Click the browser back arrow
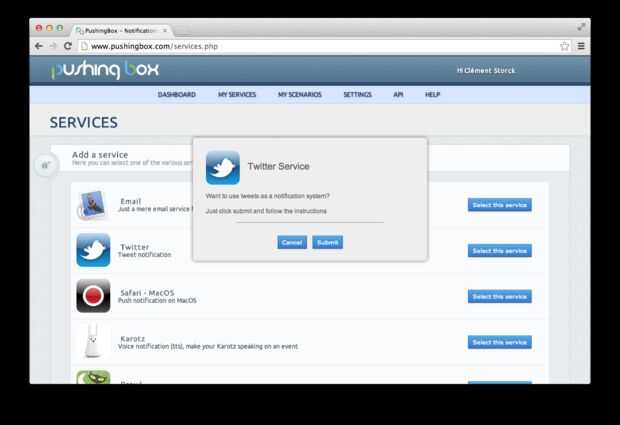 tap(39, 46)
